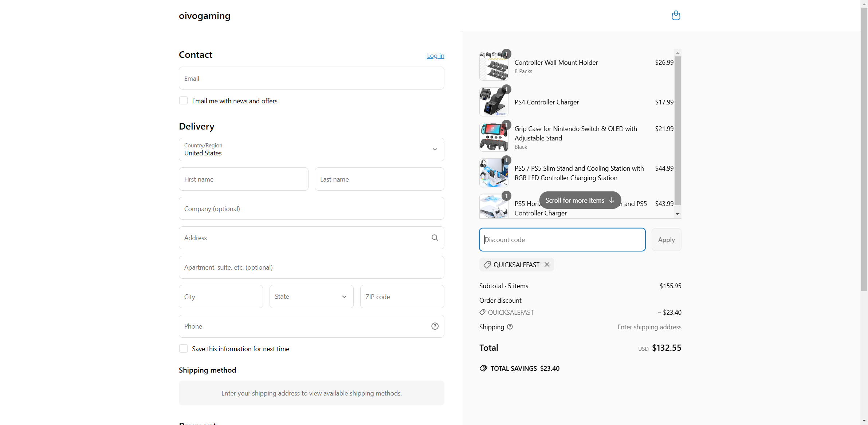
Task: Go to the oivogaming store home link
Action: click(x=205, y=16)
